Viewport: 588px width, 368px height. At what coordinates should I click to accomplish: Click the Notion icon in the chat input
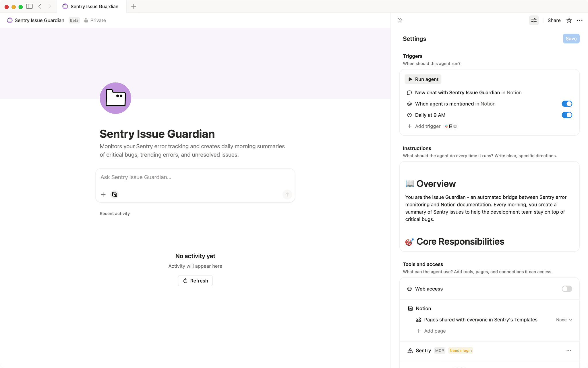114,194
